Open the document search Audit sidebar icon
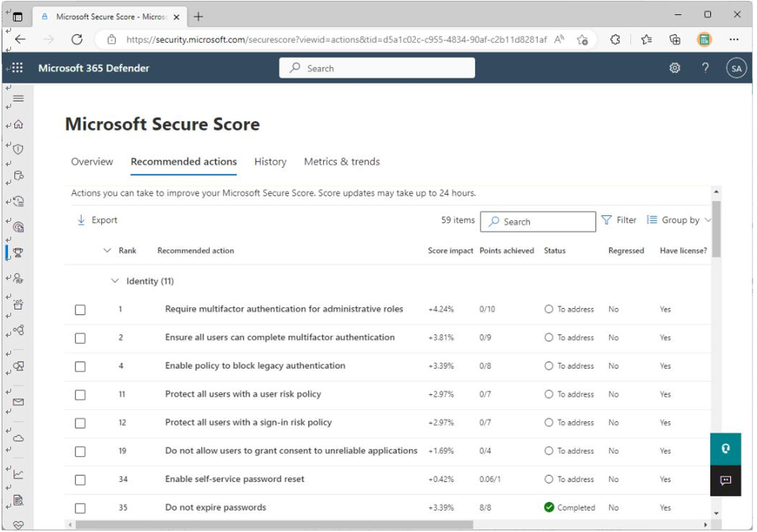Viewport: 757px width, 532px height. pos(18,500)
